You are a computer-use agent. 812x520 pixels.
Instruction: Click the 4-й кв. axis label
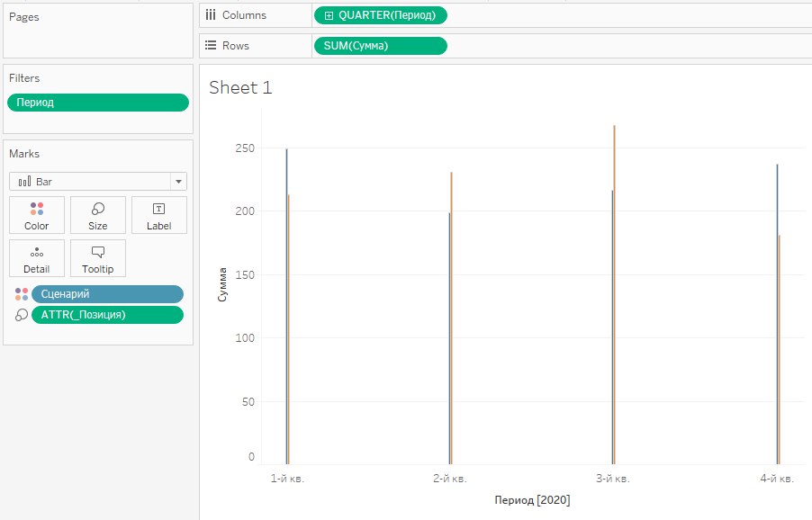pos(777,479)
